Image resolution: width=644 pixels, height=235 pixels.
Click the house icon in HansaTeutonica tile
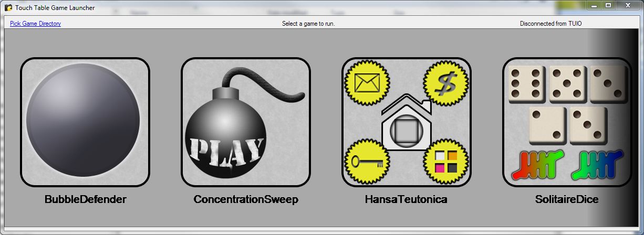coord(406,124)
